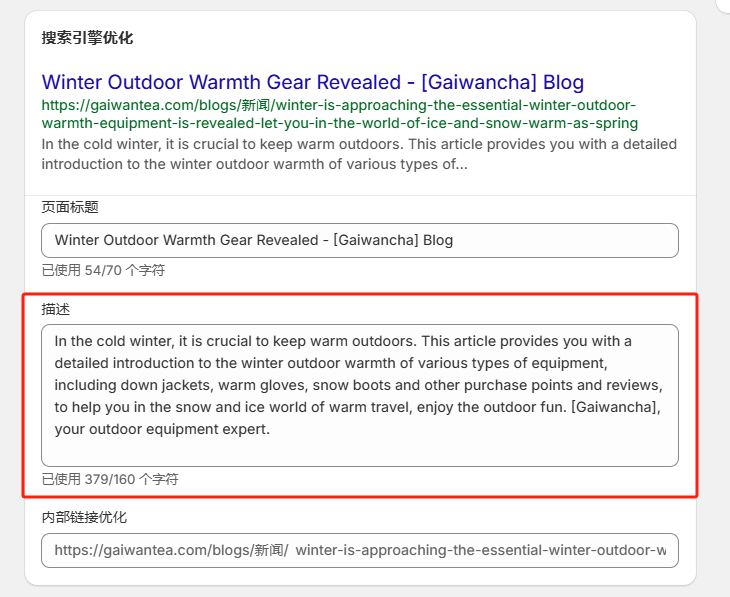
Task: Focus the 内部链接优化 URL field
Action: [x=359, y=550]
